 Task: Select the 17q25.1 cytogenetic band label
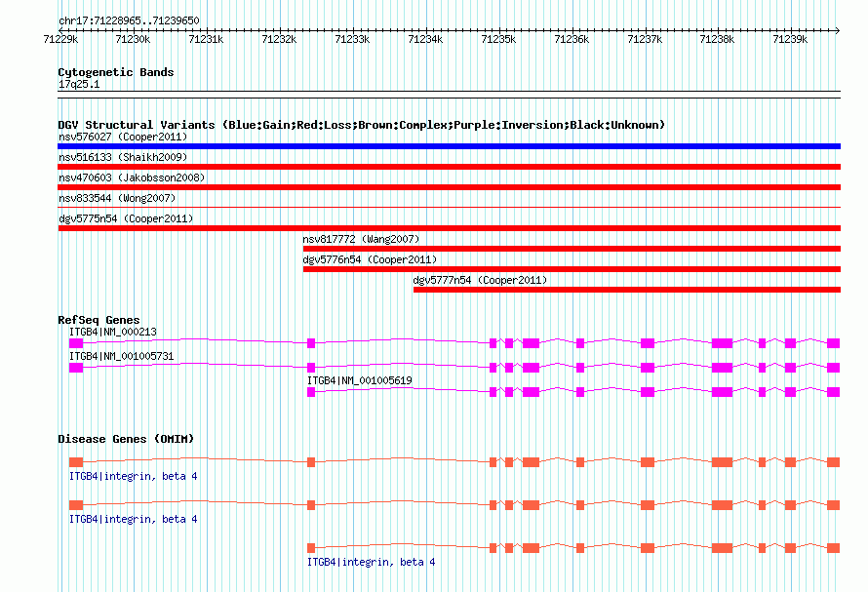tap(79, 84)
